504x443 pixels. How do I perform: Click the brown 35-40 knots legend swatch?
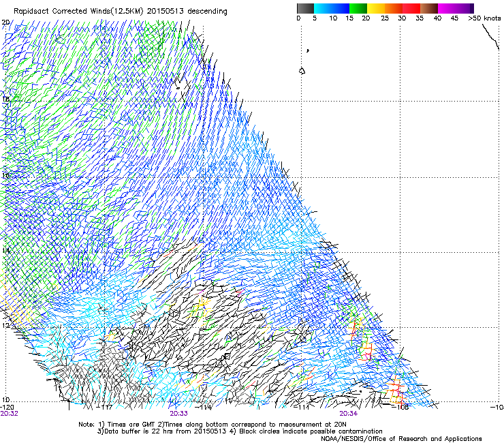pos(429,8)
